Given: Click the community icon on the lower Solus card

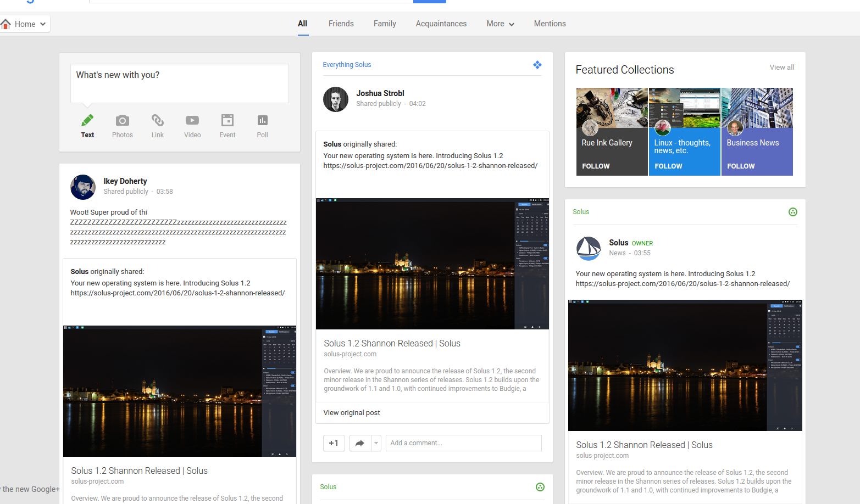Looking at the screenshot, I should [540, 487].
